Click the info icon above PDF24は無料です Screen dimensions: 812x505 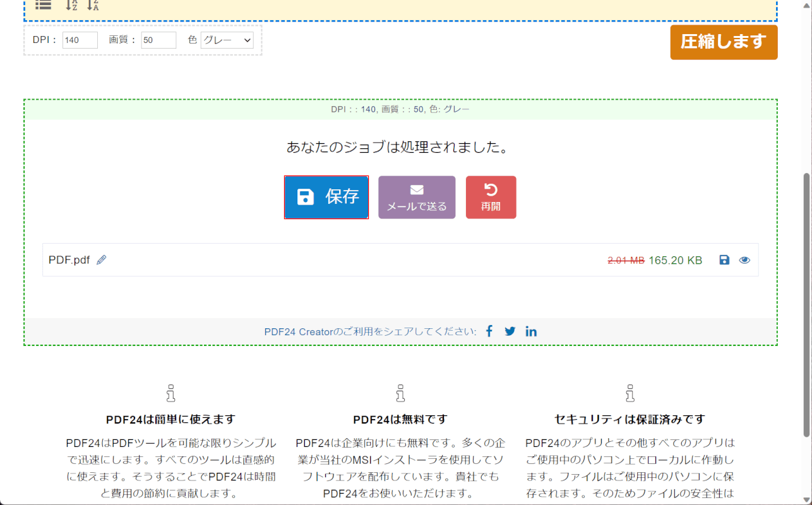tap(400, 393)
